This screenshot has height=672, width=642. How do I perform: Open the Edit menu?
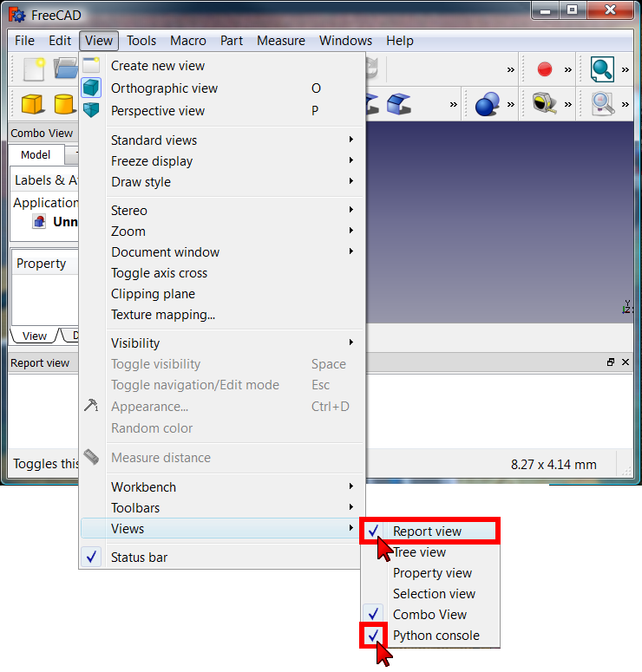[x=60, y=41]
